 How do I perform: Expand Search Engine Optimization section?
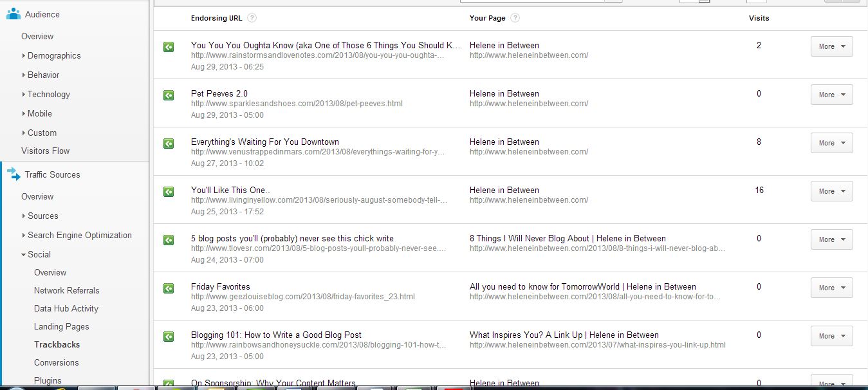pyautogui.click(x=77, y=236)
